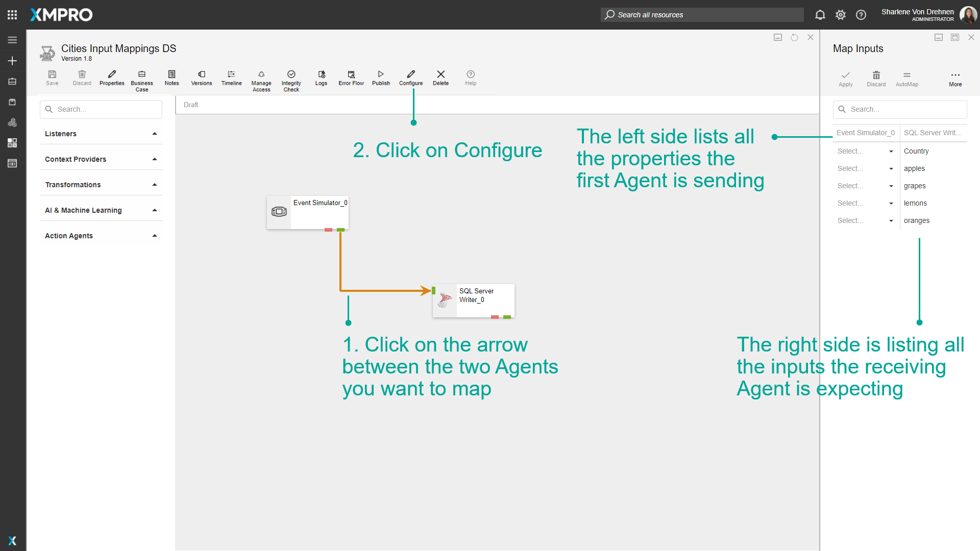The height and width of the screenshot is (551, 980).
Task: Switch to the Draft tab
Action: [190, 104]
